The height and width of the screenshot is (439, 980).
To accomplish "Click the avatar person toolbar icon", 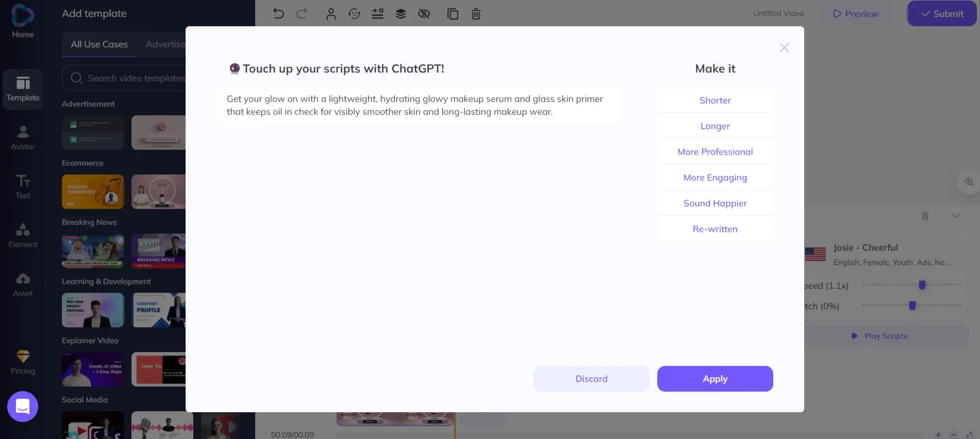I will (x=331, y=14).
